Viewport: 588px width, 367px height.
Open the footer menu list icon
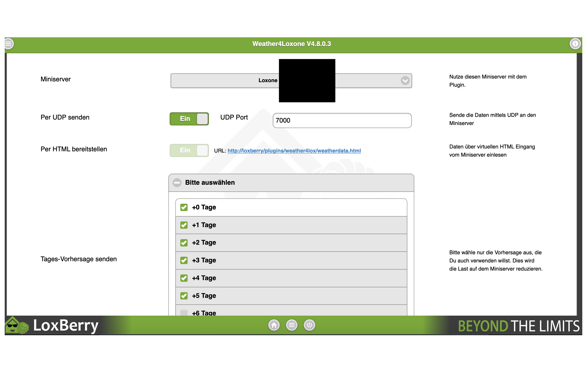(x=292, y=325)
